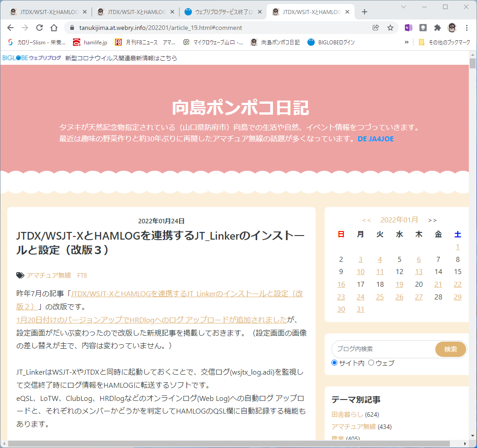Open the tab search chevron
Screen dimensions: 477x448
coord(404,7)
